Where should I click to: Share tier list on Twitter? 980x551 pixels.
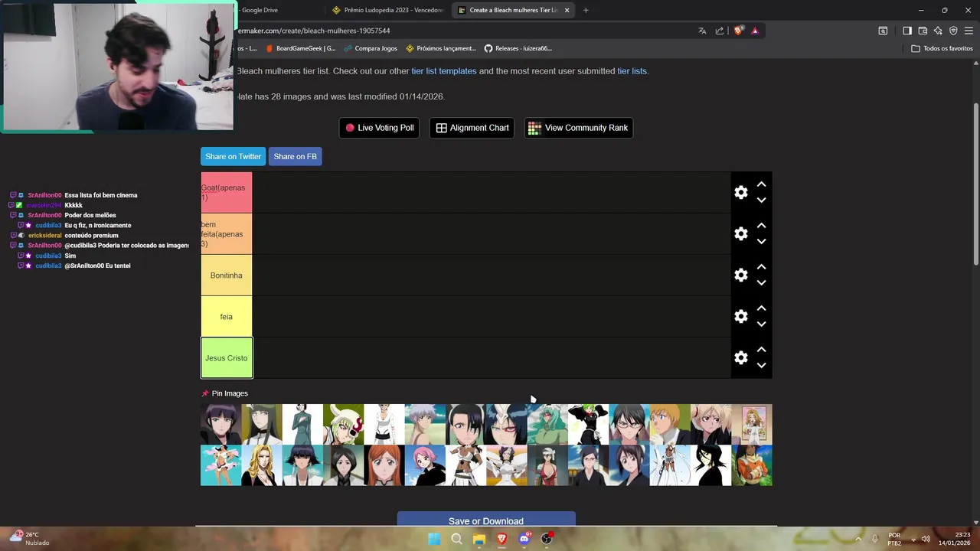pos(233,156)
